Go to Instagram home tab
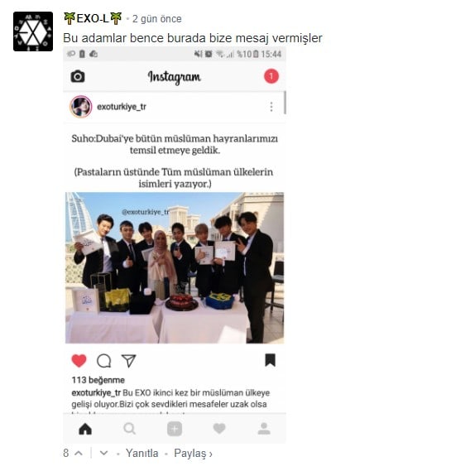 85,429
